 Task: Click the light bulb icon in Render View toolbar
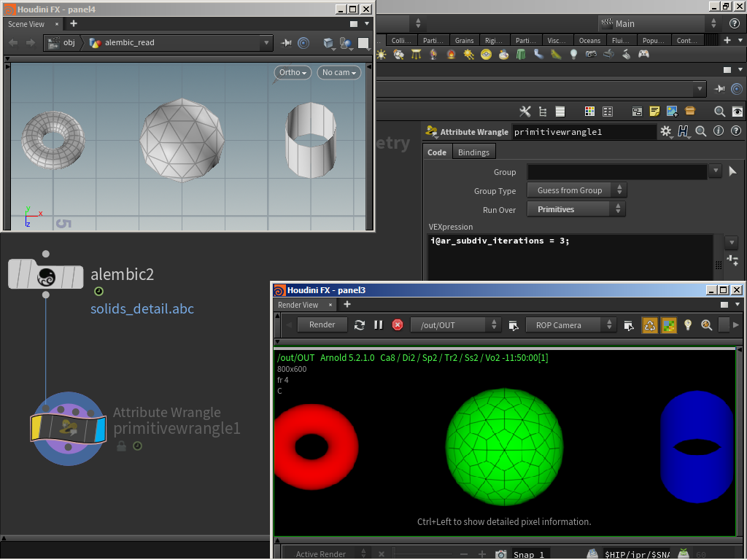pyautogui.click(x=687, y=324)
